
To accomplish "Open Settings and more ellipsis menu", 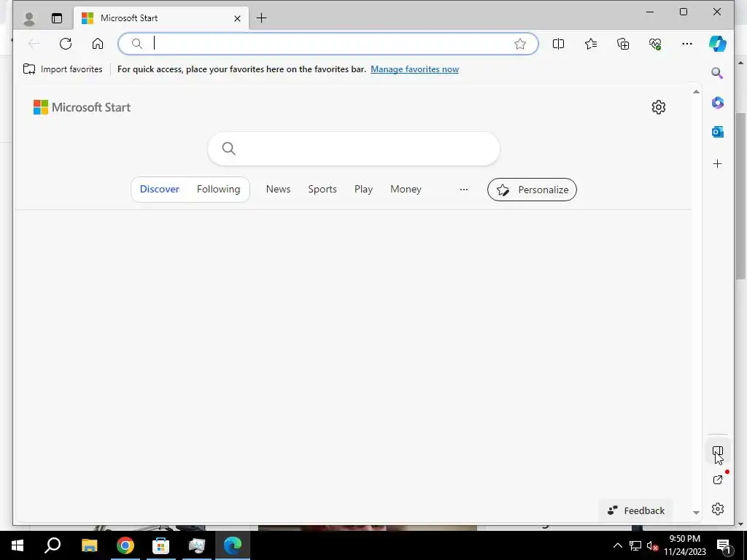I will 687,44.
